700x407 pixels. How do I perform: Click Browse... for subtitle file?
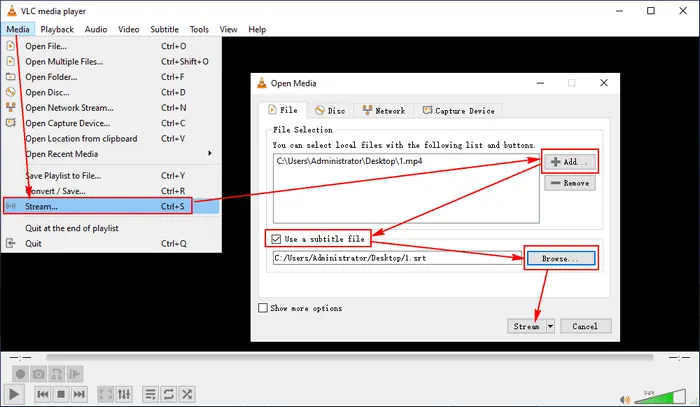pos(561,258)
